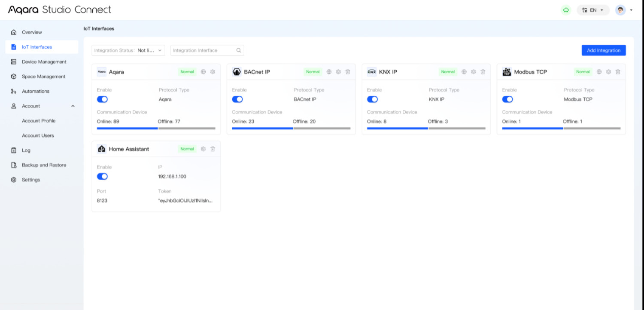The height and width of the screenshot is (310, 644).
Task: Click the globe icon on Aqara card
Action: coord(204,72)
